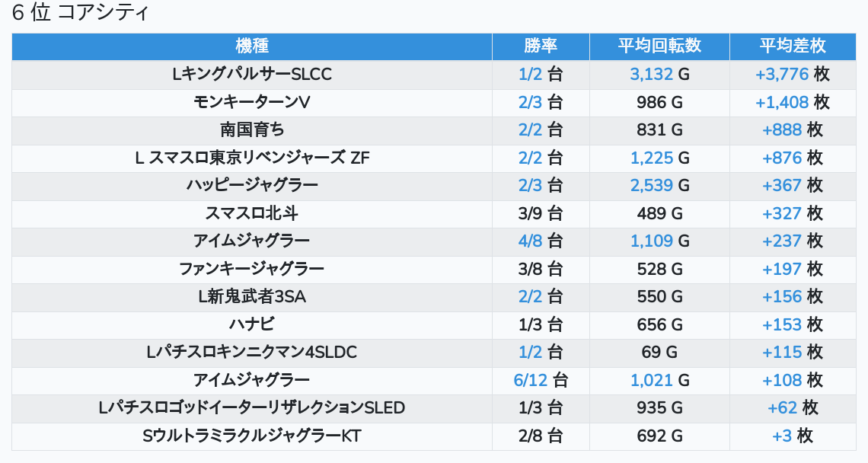Click the +115 value for Lパチスロキン二クマン4SLDC
The height and width of the screenshot is (463, 868).
point(782,352)
